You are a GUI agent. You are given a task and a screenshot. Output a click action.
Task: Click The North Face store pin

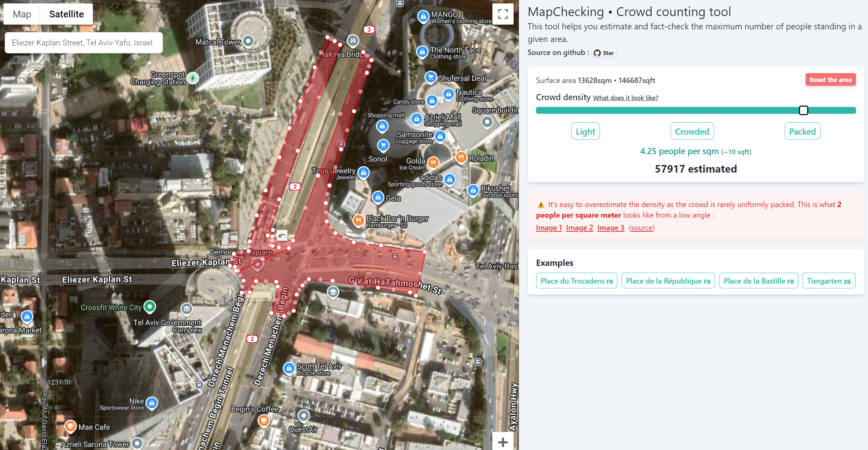tap(422, 52)
